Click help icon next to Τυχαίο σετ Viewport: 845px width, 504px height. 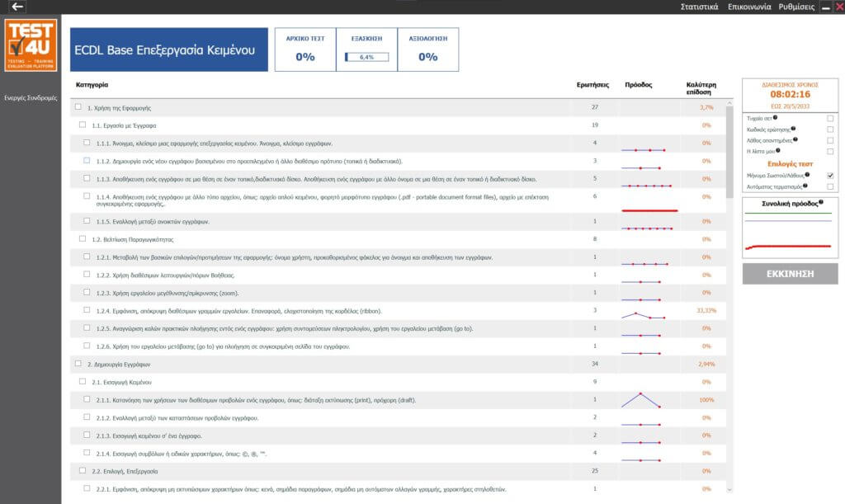(776, 119)
